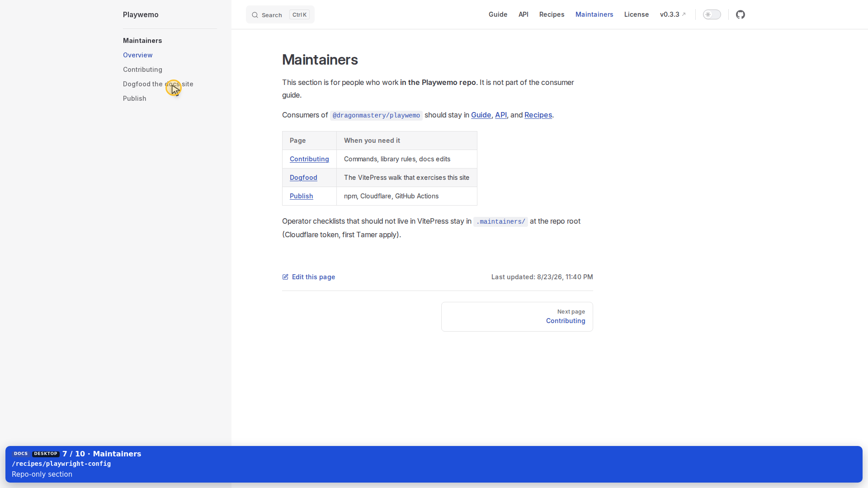
Task: Click the .maintainers/ code text
Action: (500, 221)
